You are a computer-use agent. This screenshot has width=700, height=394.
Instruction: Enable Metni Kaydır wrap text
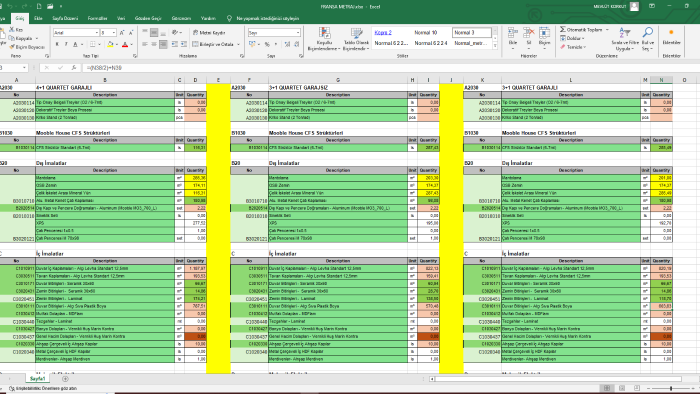coord(209,33)
